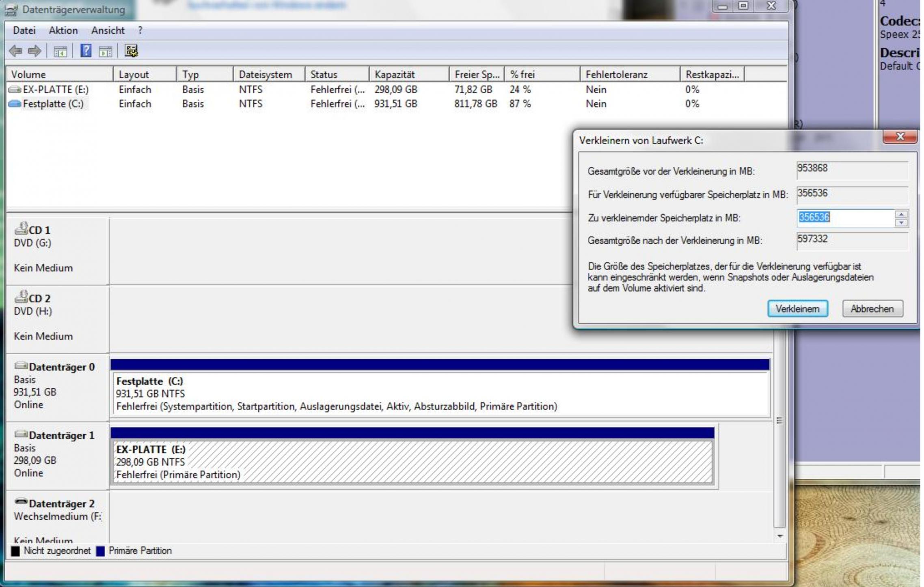Click the Festplatte (C:) volume drive icon
924x587 pixels.
coord(15,104)
